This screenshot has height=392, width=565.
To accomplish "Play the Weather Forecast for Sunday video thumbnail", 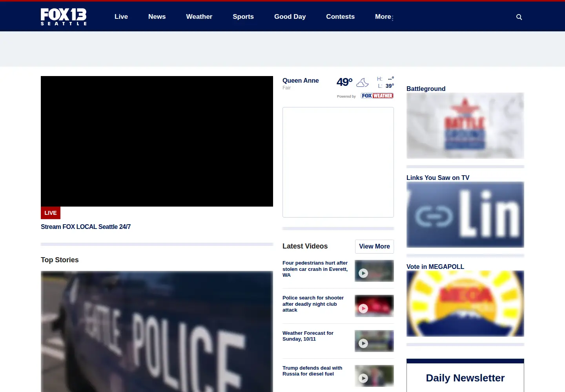I will pyautogui.click(x=374, y=341).
